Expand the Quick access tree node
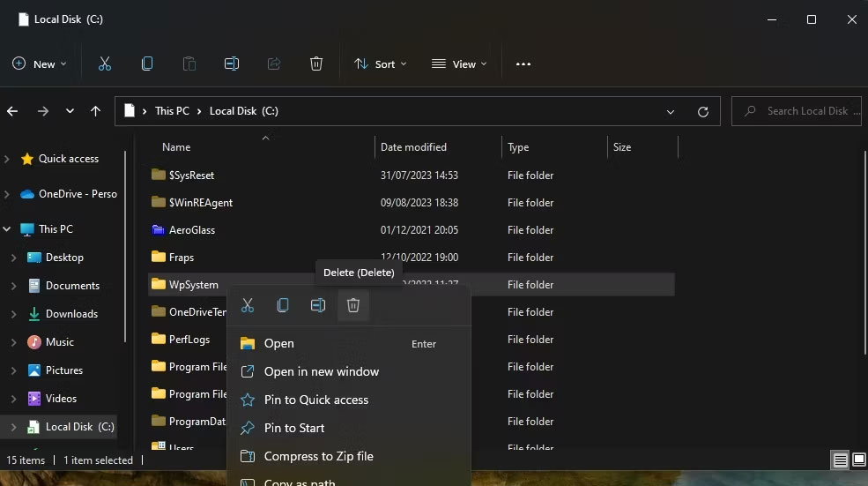Image resolution: width=868 pixels, height=486 pixels. point(7,159)
